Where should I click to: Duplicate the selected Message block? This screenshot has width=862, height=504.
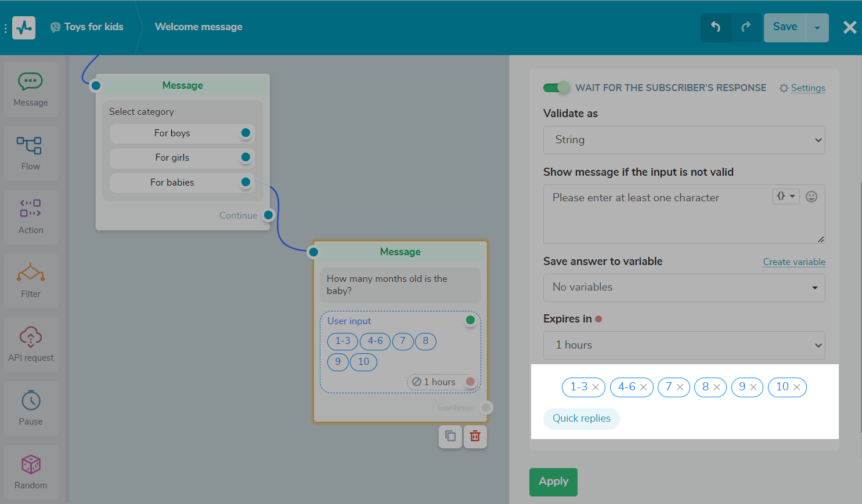pyautogui.click(x=450, y=436)
